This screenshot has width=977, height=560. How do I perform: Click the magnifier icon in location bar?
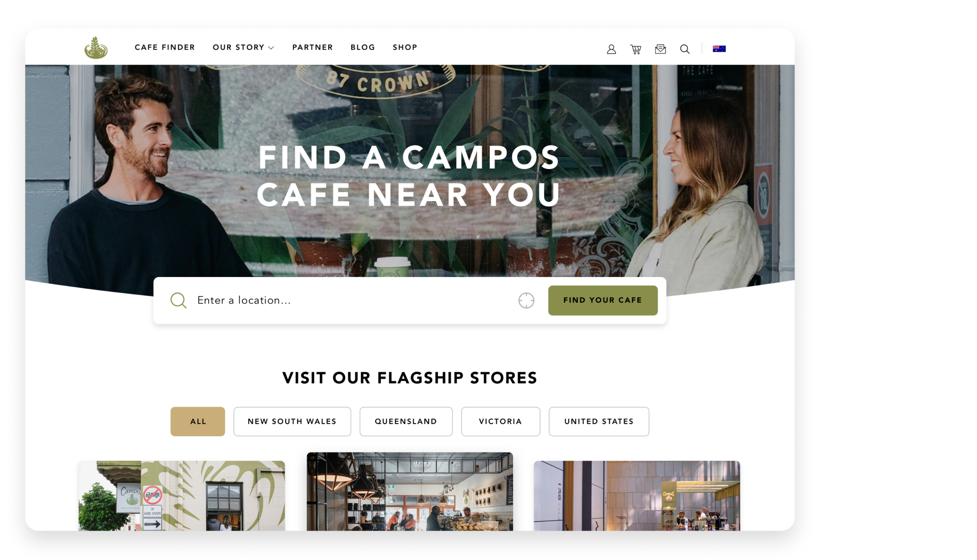pos(178,300)
